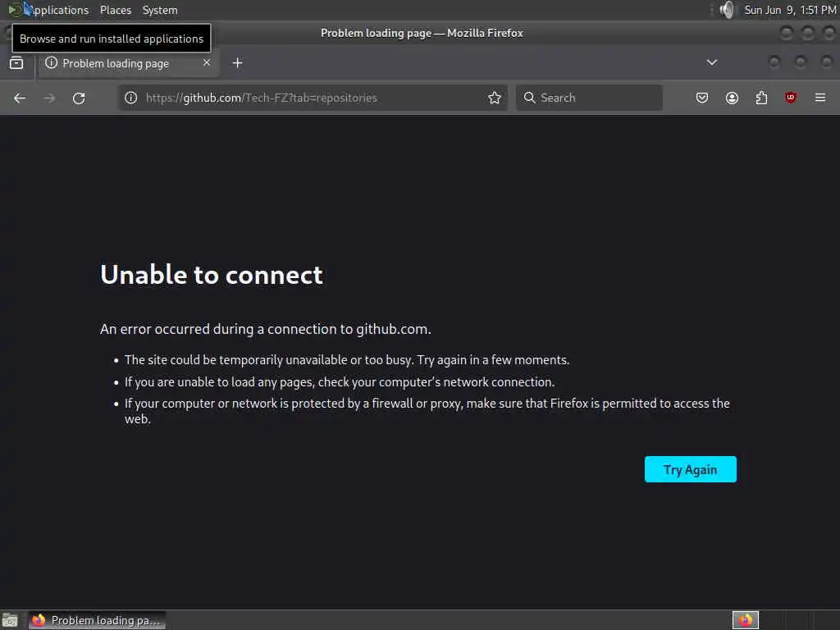This screenshot has width=840, height=630.
Task: Open Firefox account menu
Action: click(732, 98)
